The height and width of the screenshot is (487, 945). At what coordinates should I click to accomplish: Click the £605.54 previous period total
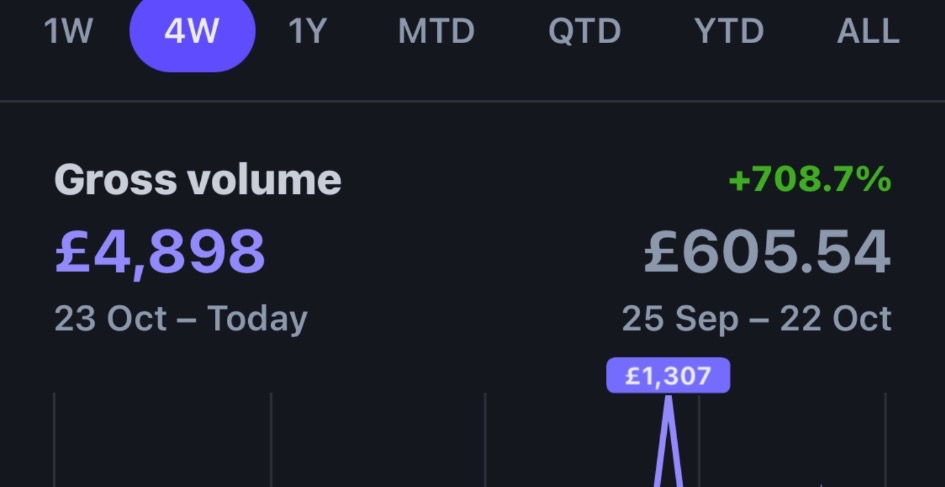coord(767,252)
